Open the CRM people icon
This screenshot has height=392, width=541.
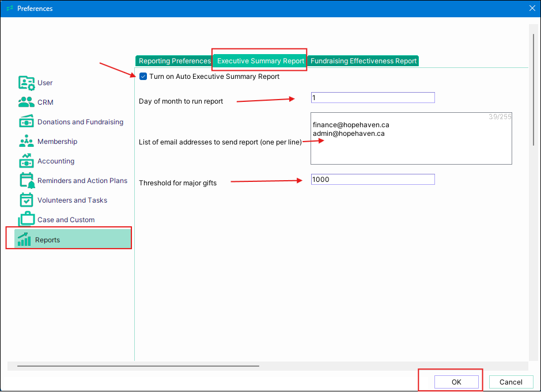27,102
